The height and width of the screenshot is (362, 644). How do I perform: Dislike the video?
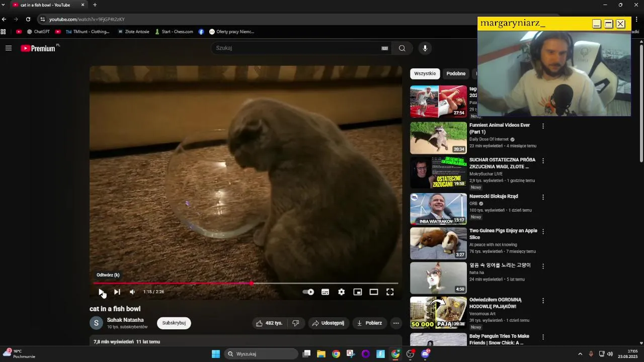(296, 323)
